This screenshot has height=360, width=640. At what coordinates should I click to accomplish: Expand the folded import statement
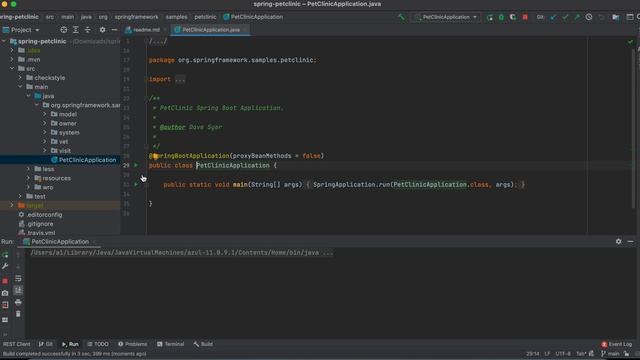tap(180, 79)
